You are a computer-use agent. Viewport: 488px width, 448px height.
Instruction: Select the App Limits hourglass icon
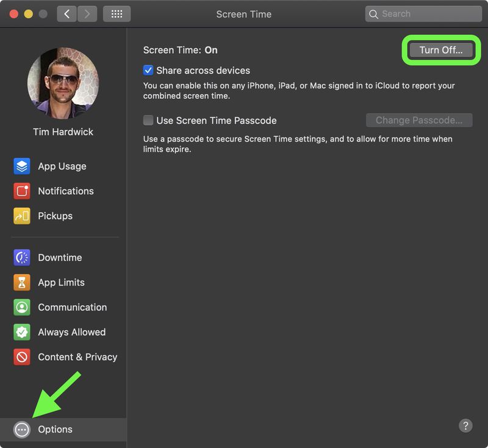pos(21,283)
